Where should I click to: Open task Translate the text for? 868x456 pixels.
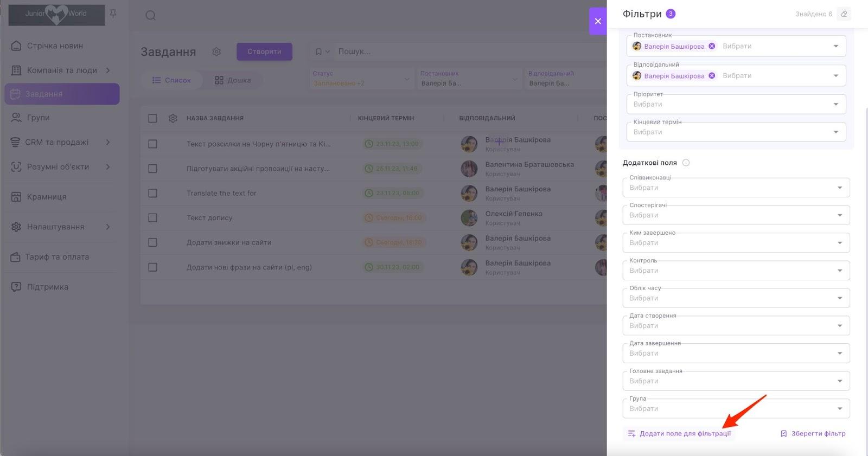click(221, 193)
